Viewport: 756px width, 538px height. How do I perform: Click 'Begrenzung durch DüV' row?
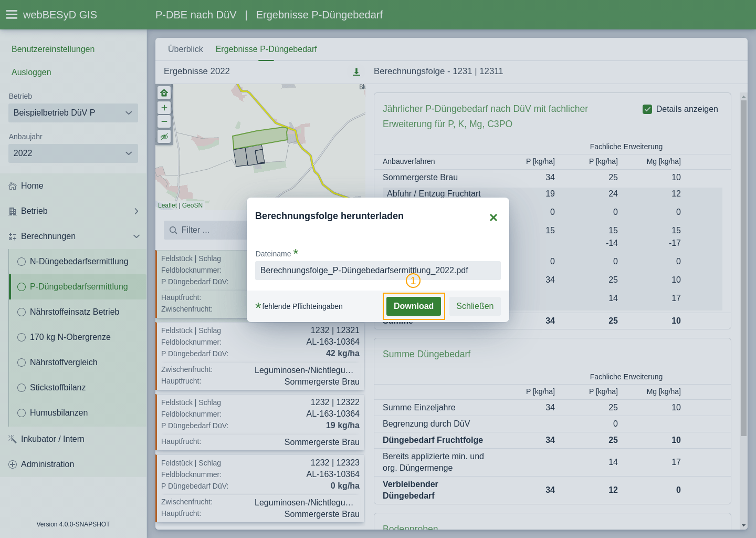[x=552, y=424]
